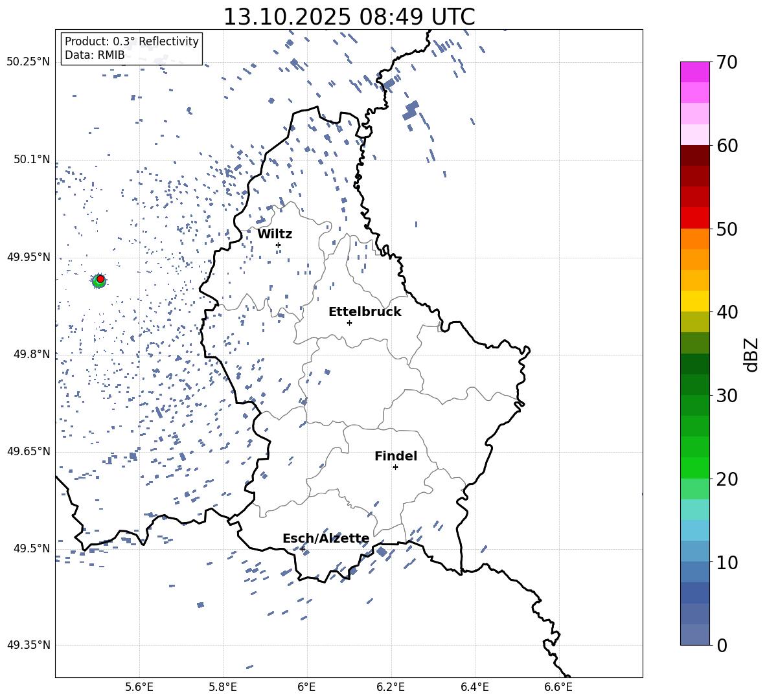
Task: Click the Ettelbruck city label
Action: (365, 312)
